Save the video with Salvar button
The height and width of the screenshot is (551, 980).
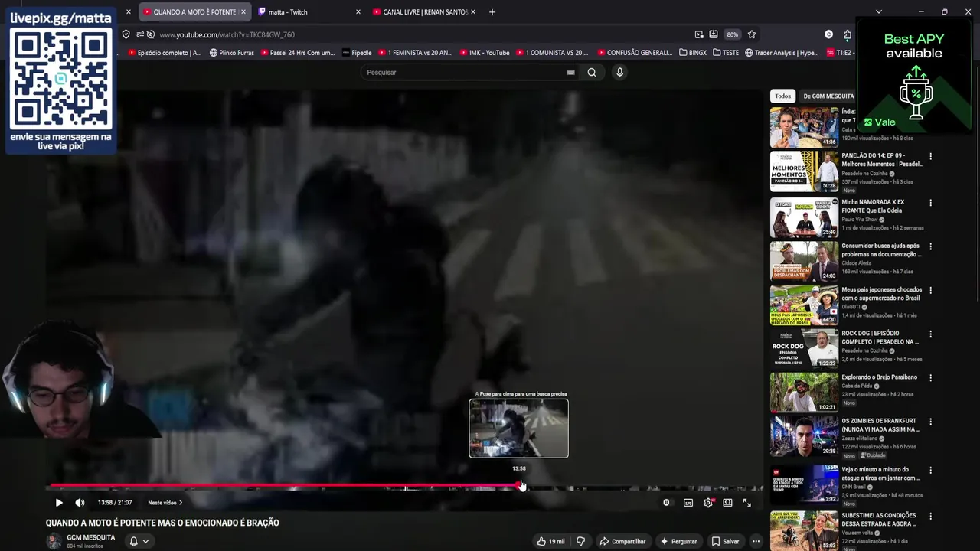(725, 541)
